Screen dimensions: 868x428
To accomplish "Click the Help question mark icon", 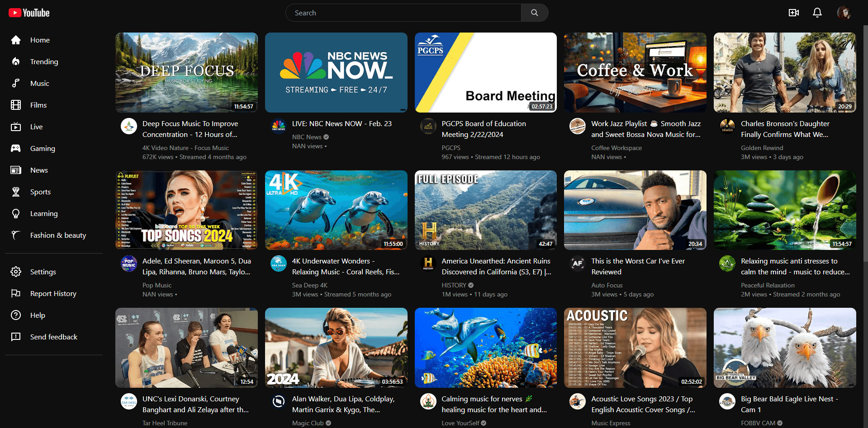I will click(x=16, y=315).
